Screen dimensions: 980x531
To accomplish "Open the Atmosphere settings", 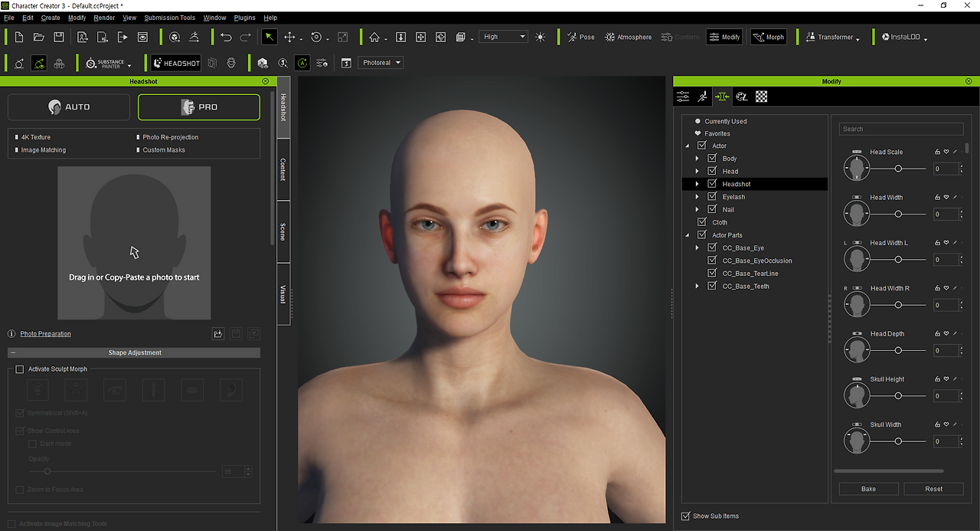I will tap(629, 37).
